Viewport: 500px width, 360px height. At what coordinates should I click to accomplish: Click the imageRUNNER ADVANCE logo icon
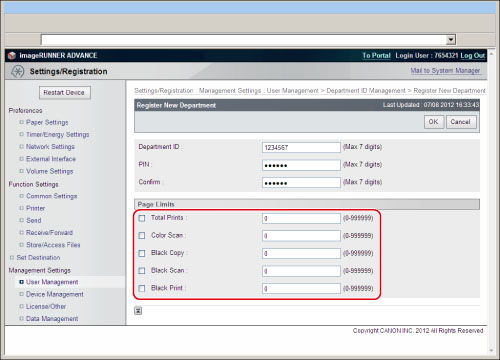coord(12,55)
